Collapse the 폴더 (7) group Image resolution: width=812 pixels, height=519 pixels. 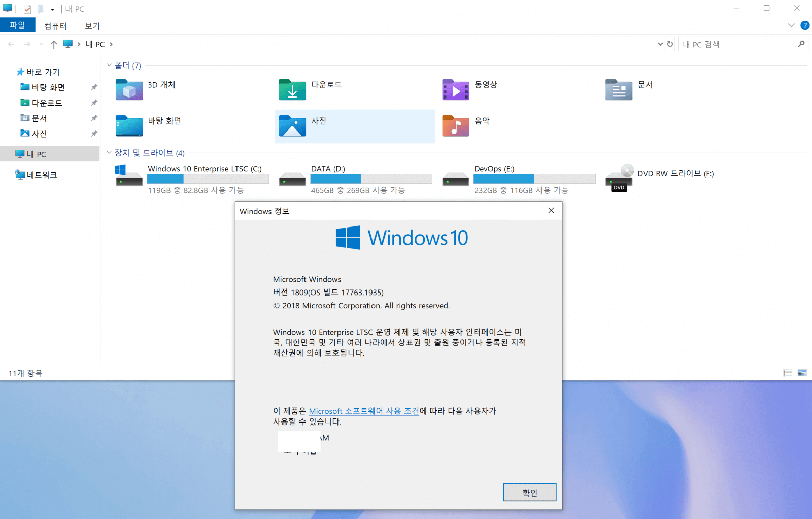[109, 65]
